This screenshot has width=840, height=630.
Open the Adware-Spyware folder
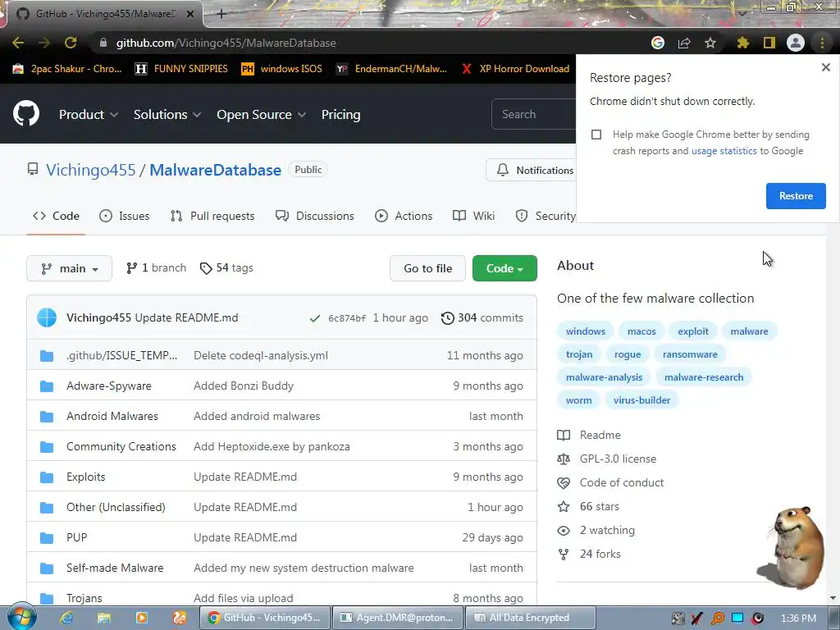(x=109, y=386)
